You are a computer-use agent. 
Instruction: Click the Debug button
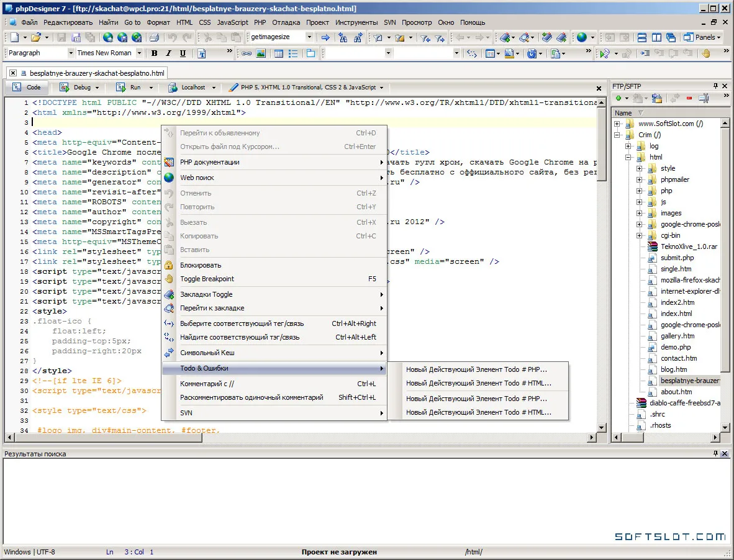point(79,88)
